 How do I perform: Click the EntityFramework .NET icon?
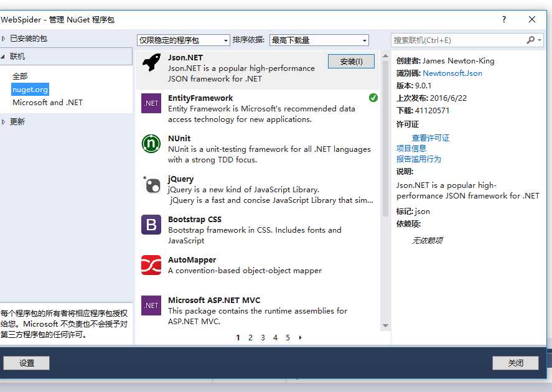tap(151, 103)
